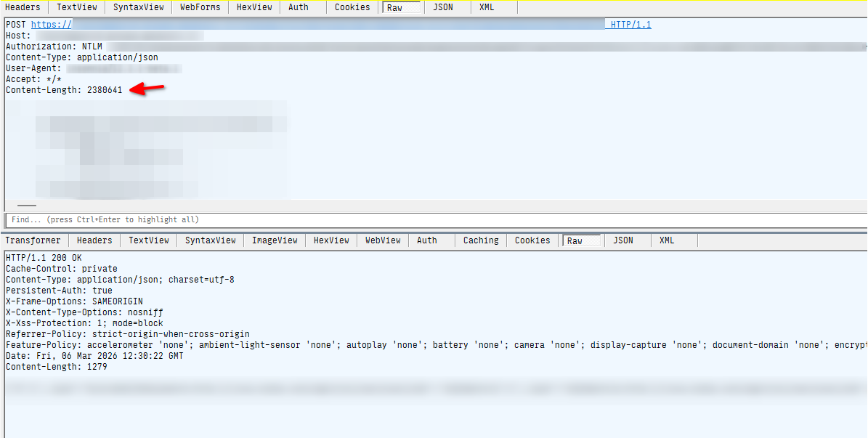Image resolution: width=868 pixels, height=438 pixels.
Task: Open the request Cookies tab
Action: tap(352, 7)
